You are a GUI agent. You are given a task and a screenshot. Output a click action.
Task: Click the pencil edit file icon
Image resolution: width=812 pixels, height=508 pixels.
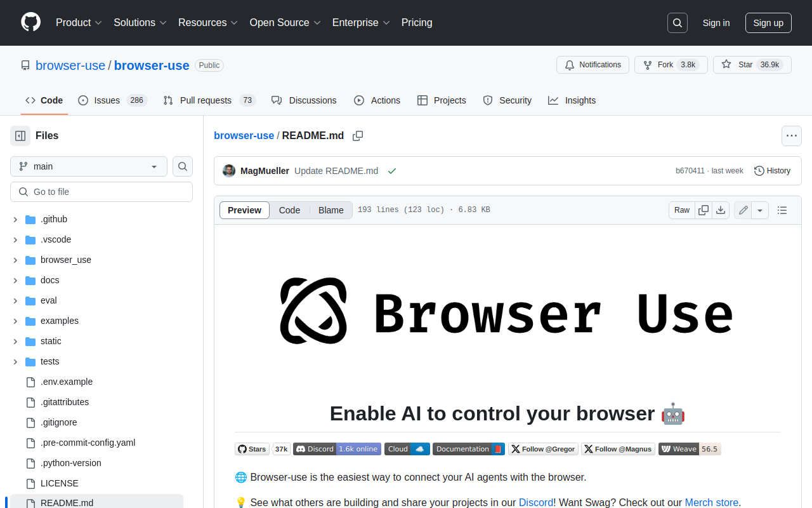[743, 210]
